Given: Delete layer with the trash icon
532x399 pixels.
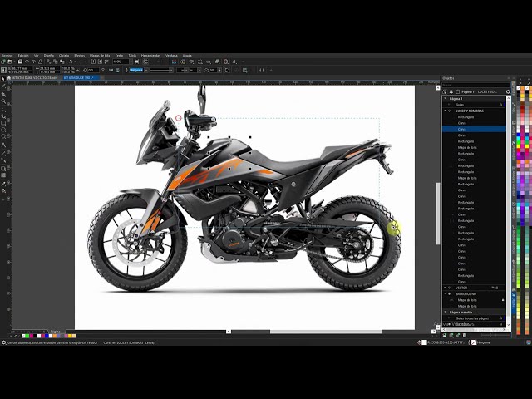Looking at the screenshot, I should (465, 335).
